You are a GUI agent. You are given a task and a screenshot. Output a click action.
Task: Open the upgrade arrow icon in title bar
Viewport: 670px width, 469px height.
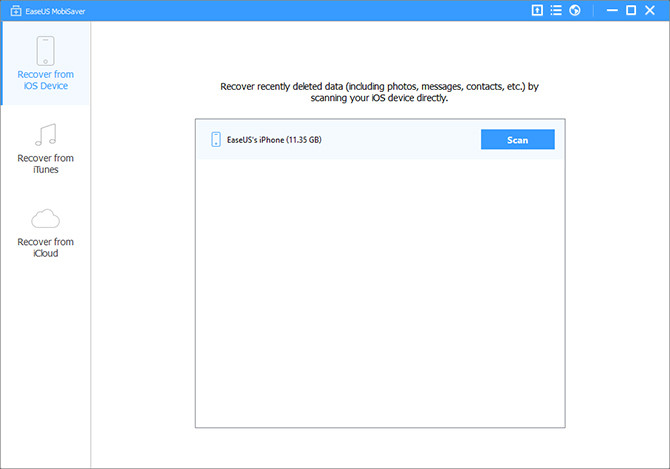pyautogui.click(x=536, y=10)
